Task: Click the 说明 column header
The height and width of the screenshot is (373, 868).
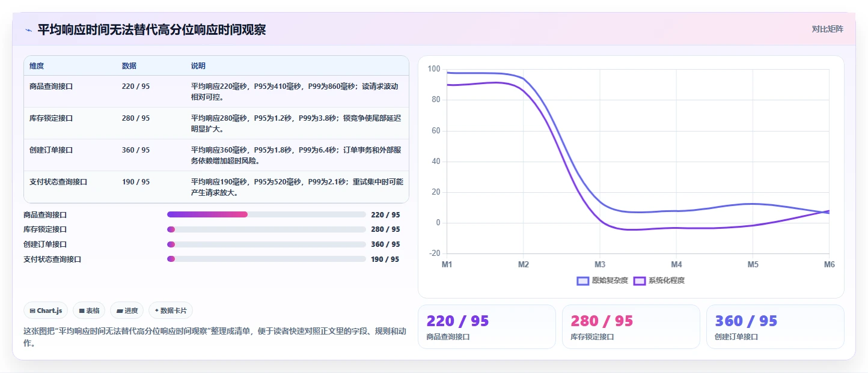Action: 198,65
